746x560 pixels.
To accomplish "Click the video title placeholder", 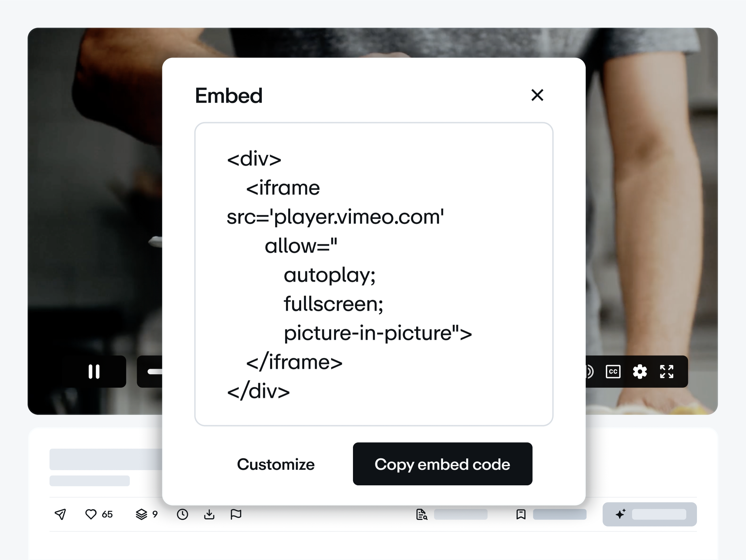I will pyautogui.click(x=106, y=459).
